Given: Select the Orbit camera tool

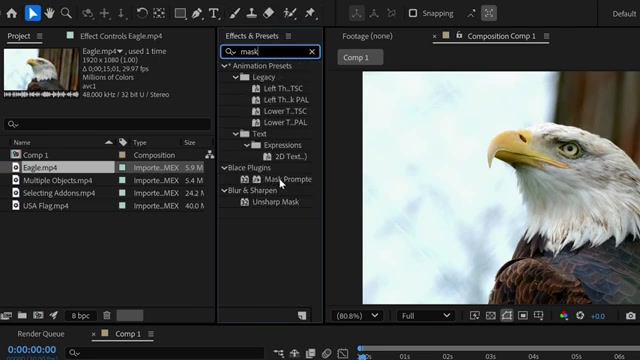Looking at the screenshot, I should (x=87, y=13).
